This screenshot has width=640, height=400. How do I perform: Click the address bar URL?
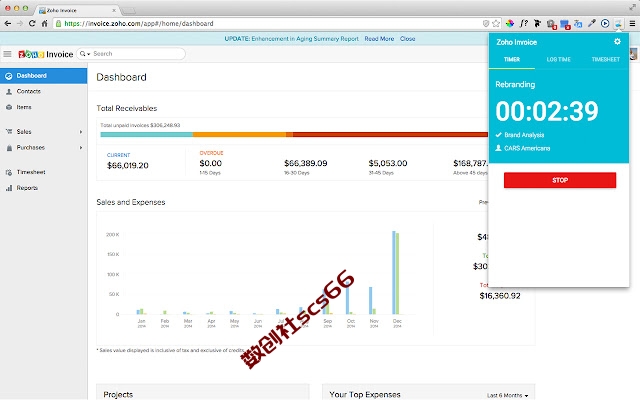pyautogui.click(x=139, y=24)
